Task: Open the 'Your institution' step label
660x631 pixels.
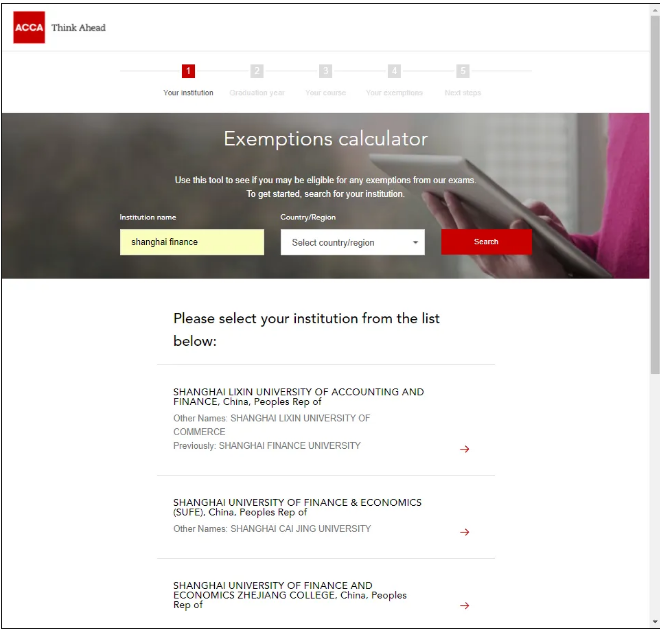Action: pos(188,93)
